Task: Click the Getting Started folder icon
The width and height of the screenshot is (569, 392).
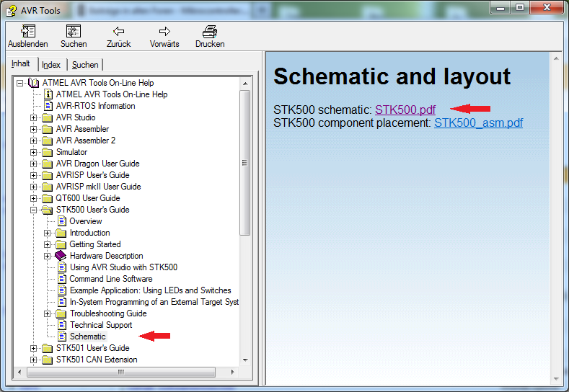Action: [61, 244]
